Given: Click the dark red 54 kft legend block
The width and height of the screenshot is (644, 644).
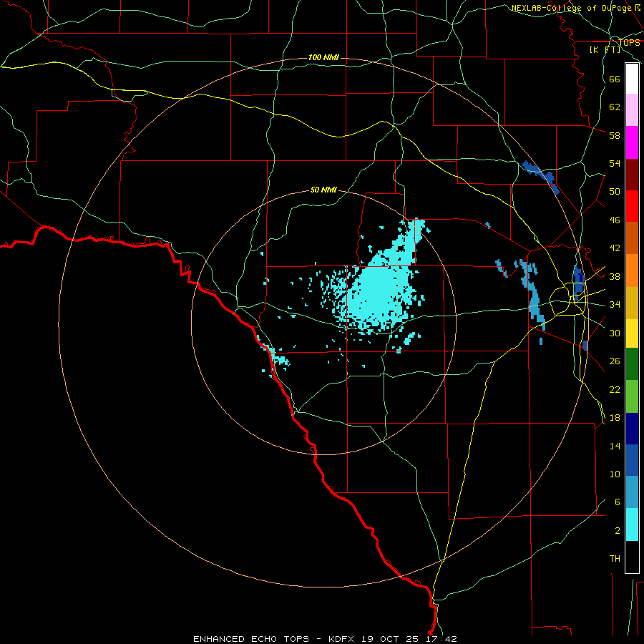Looking at the screenshot, I should point(632,175).
